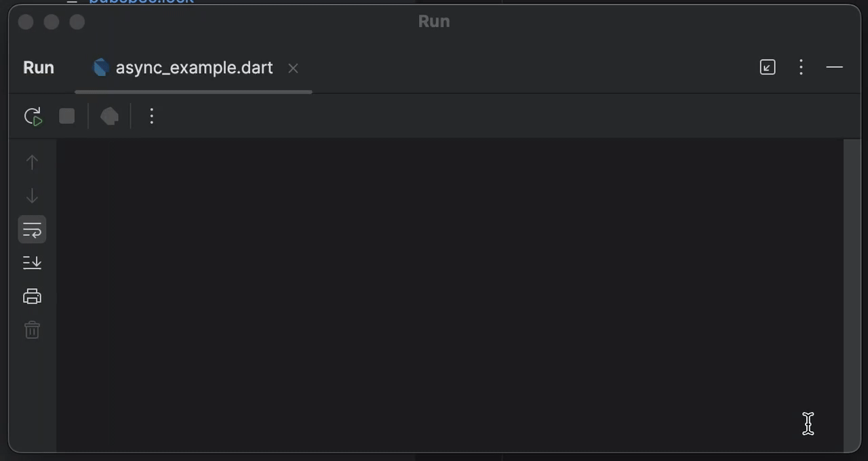Image resolution: width=868 pixels, height=461 pixels.
Task: Zoom the Run window with the third title-bar button
Action: click(77, 22)
